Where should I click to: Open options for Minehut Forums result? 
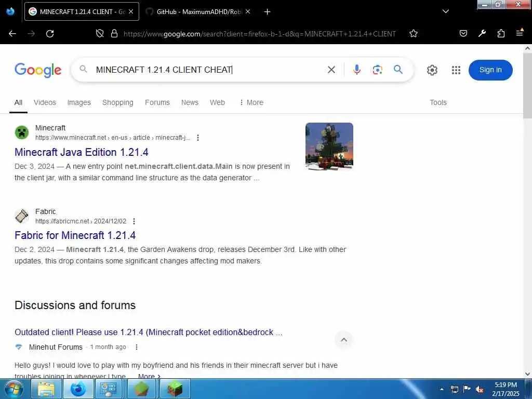pos(137,347)
